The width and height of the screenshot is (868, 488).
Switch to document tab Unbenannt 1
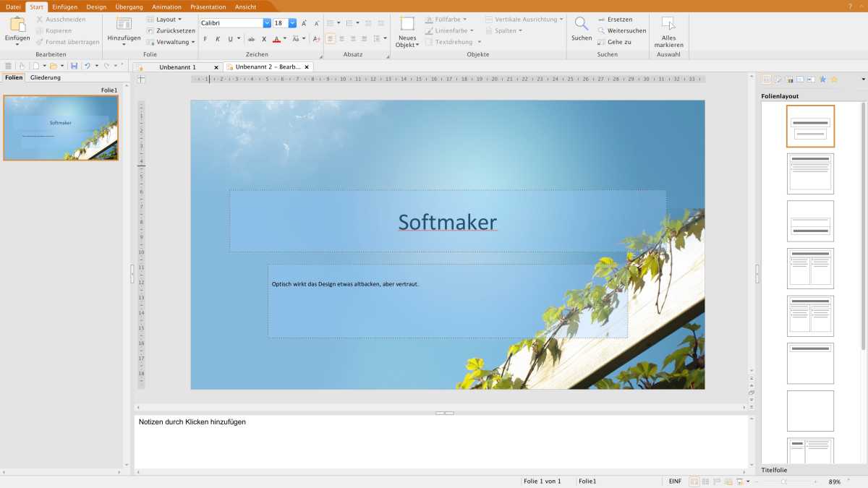(x=178, y=67)
